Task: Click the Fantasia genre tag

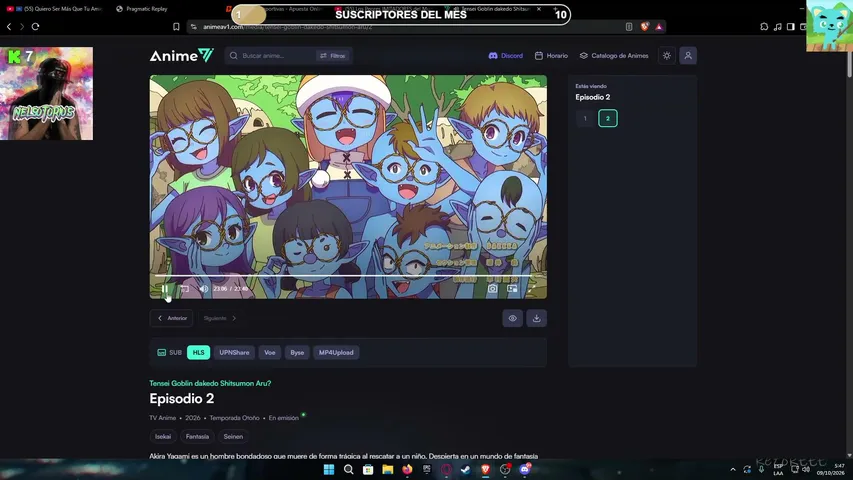Action: pyautogui.click(x=197, y=436)
